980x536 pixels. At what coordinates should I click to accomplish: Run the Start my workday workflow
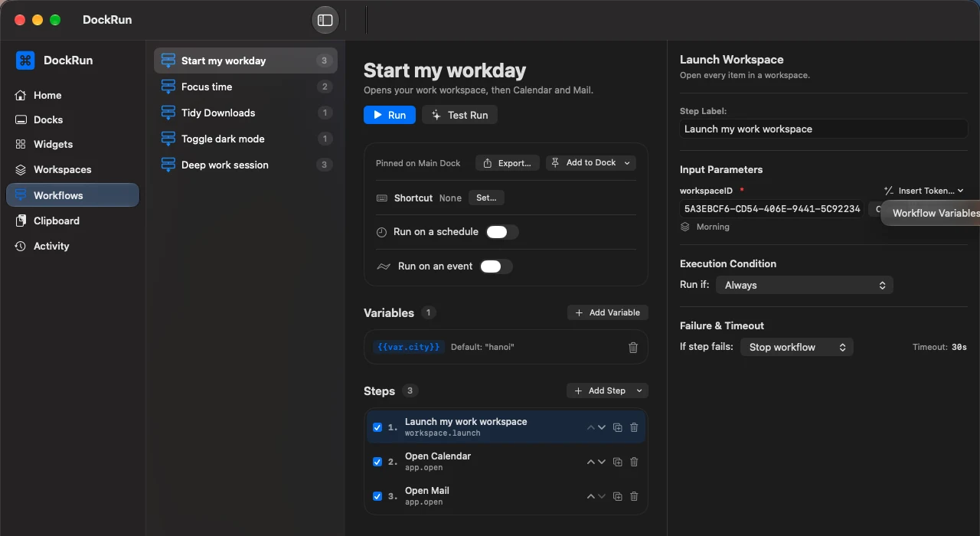390,115
